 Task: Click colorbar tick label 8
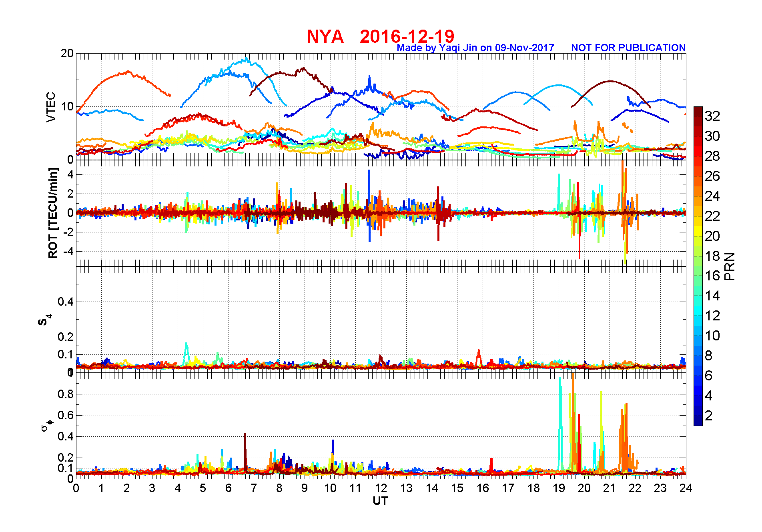click(708, 356)
